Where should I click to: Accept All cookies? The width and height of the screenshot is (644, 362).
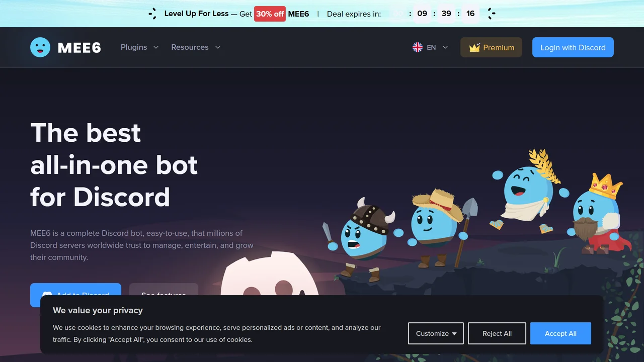click(x=560, y=333)
